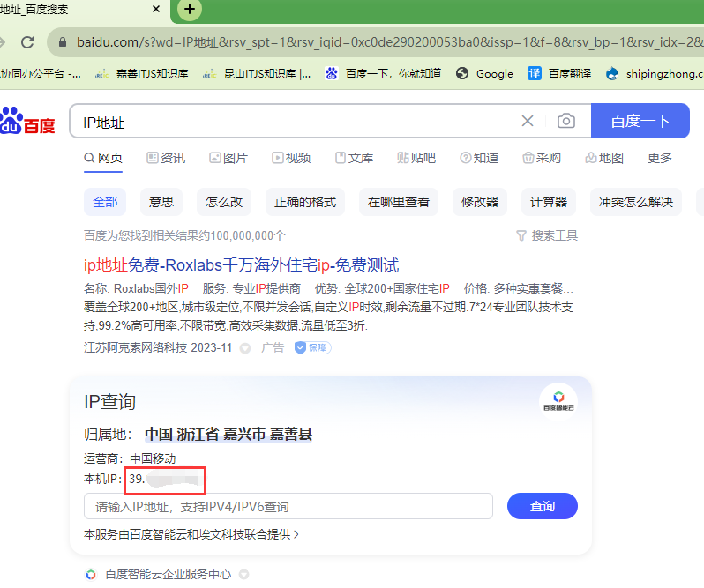Click the browser address bar URL
Screen dimensions: 704x588
[x=389, y=42]
